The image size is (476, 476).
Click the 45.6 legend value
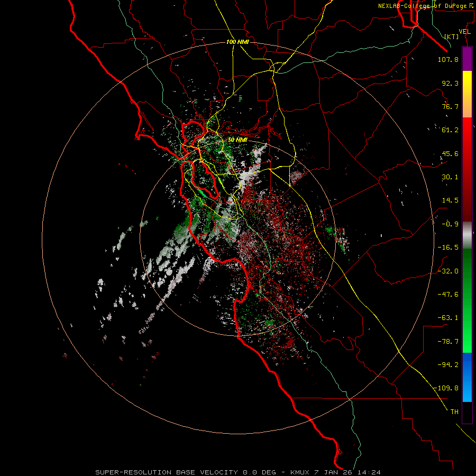coord(450,153)
